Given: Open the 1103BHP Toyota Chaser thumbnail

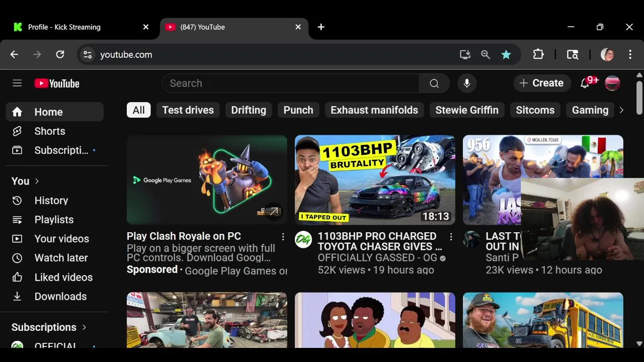Looking at the screenshot, I should [x=375, y=180].
